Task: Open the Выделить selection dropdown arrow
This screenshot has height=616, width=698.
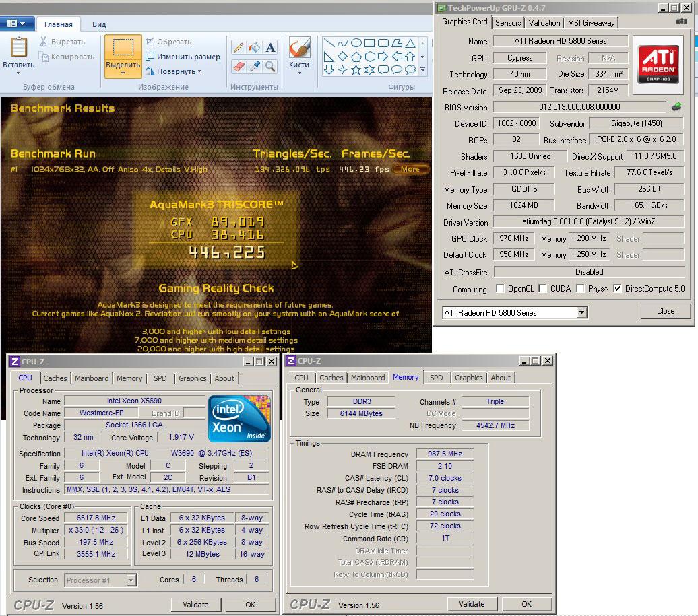Action: [x=123, y=73]
